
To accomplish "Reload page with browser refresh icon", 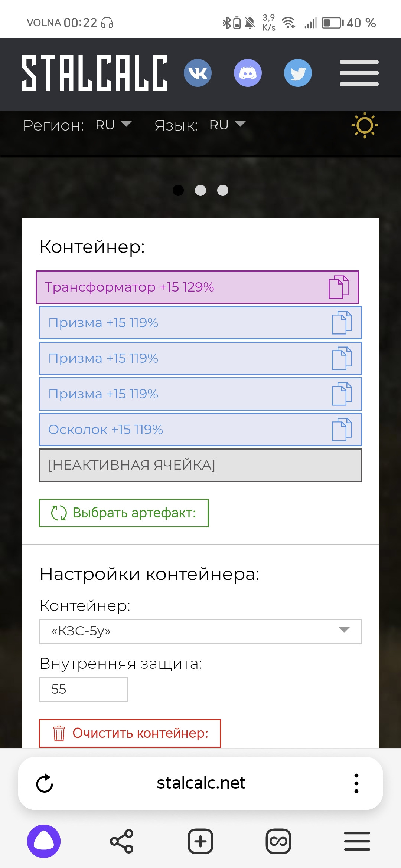I will [45, 783].
